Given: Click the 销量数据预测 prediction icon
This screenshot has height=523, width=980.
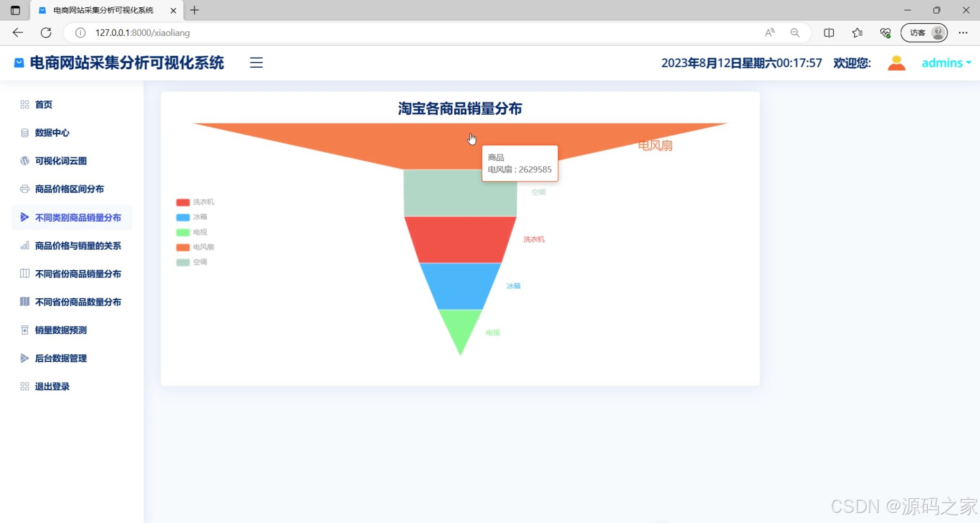Looking at the screenshot, I should (24, 330).
